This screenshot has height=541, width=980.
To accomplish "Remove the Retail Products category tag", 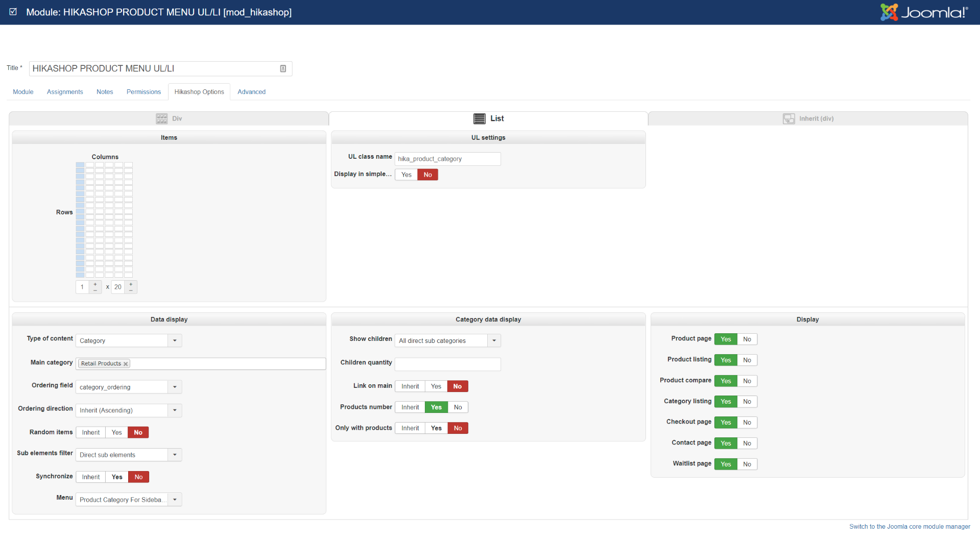I will pyautogui.click(x=126, y=364).
